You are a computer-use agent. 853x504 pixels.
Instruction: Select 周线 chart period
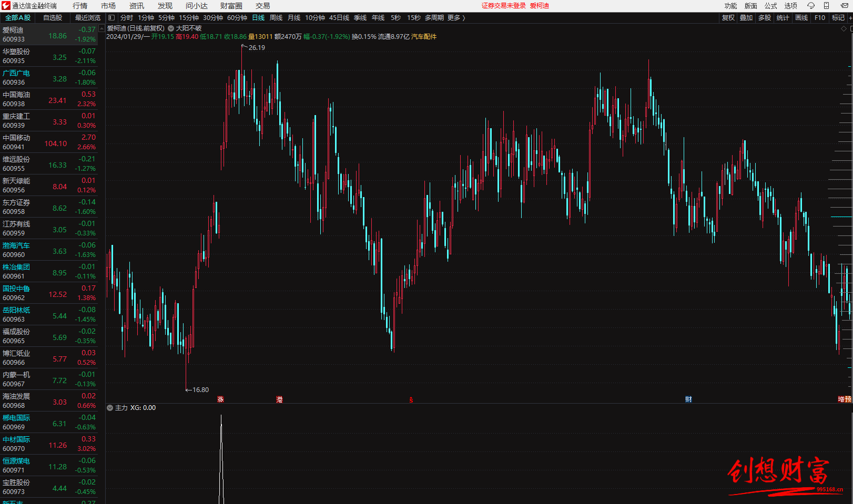click(x=276, y=18)
